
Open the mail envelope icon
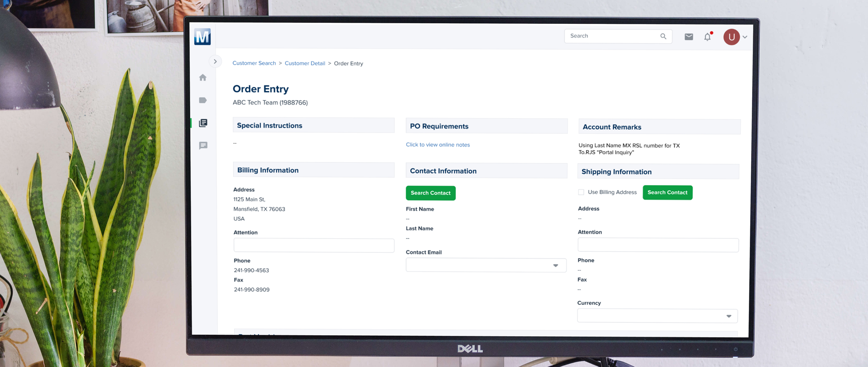click(x=688, y=37)
